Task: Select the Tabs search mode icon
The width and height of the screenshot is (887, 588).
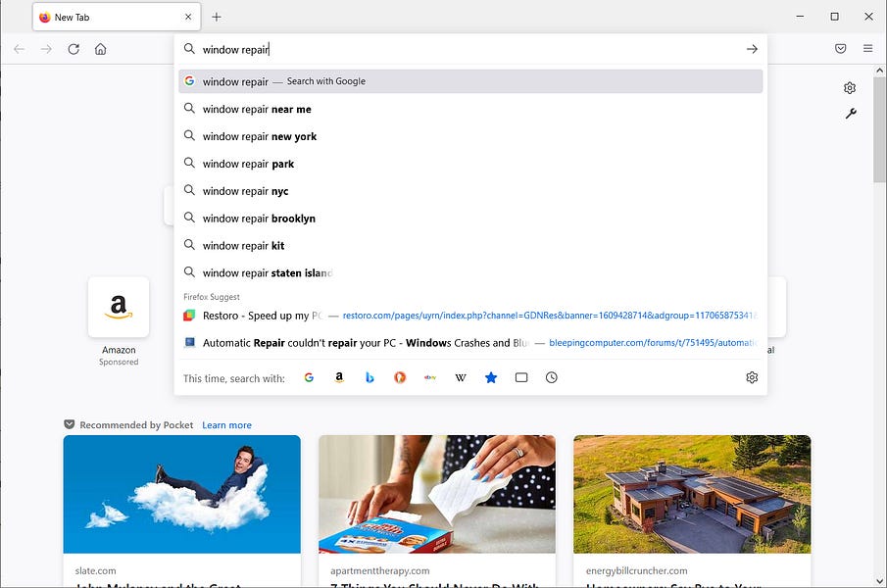Action: [x=521, y=377]
